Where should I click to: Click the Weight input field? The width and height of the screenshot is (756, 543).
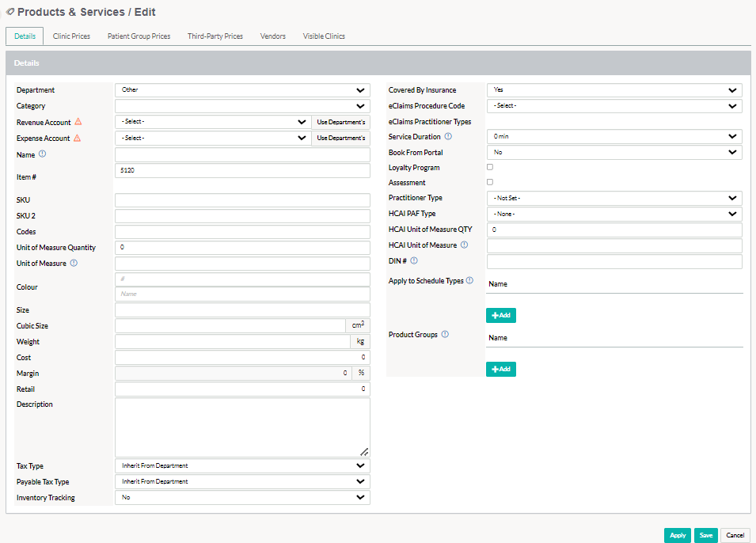pyautogui.click(x=233, y=342)
